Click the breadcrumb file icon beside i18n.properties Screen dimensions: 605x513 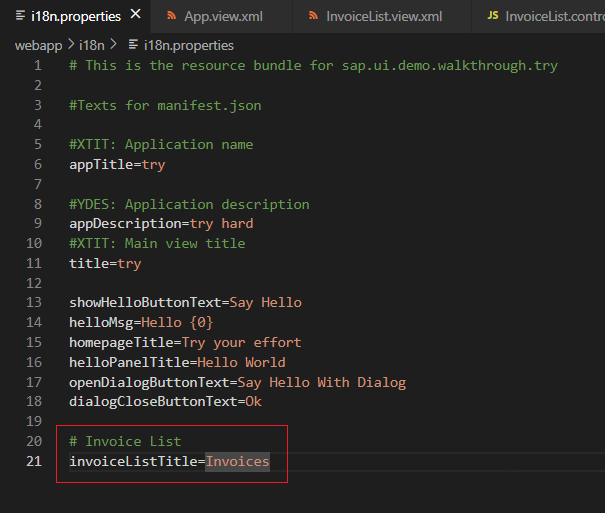coord(133,45)
